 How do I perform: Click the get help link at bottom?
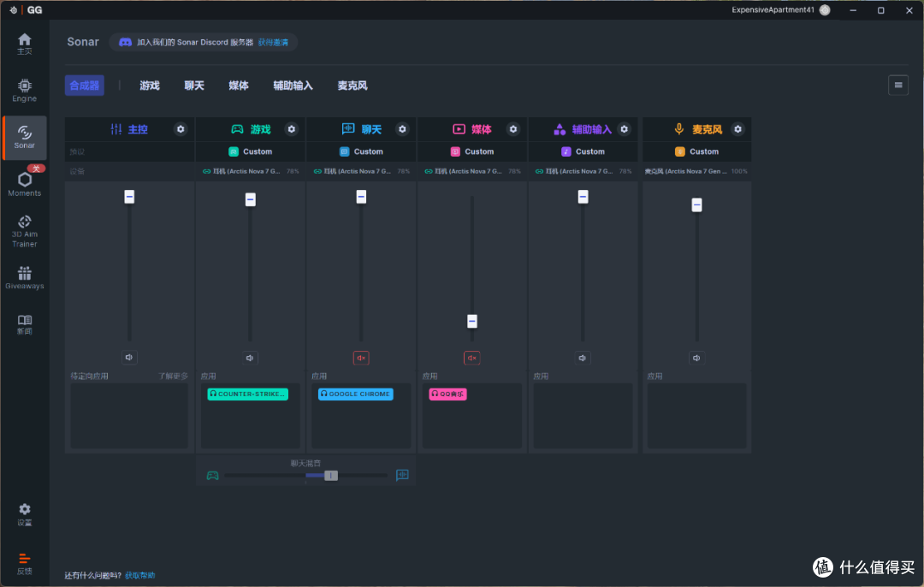[x=139, y=575]
